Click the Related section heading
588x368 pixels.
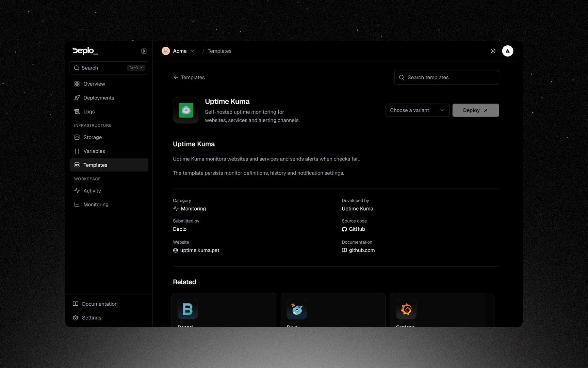coord(184,282)
